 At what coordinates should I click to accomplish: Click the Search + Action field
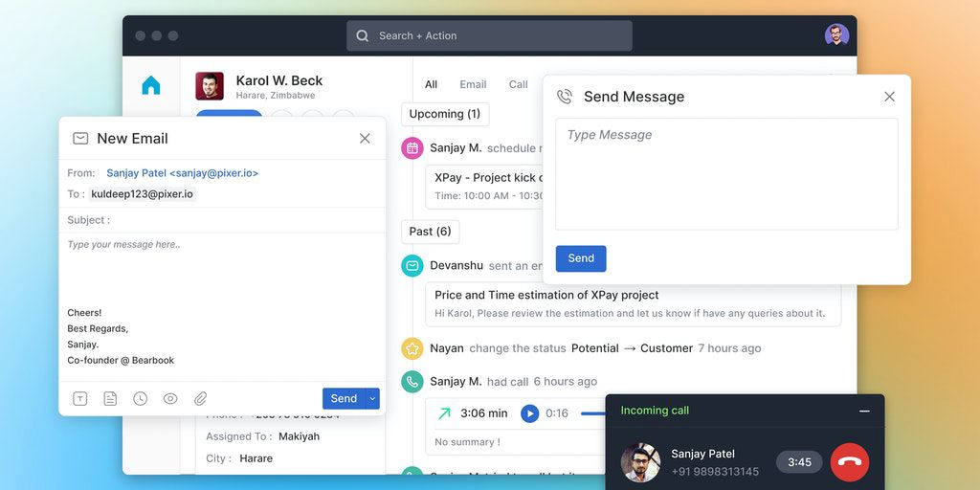click(489, 35)
